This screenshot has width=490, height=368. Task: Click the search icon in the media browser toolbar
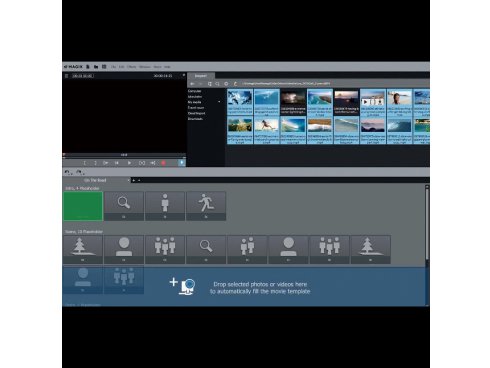point(217,84)
